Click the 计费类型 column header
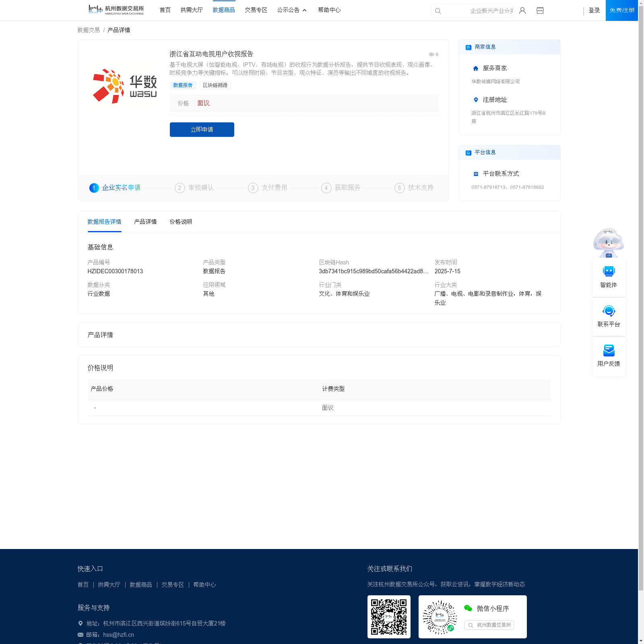 333,389
